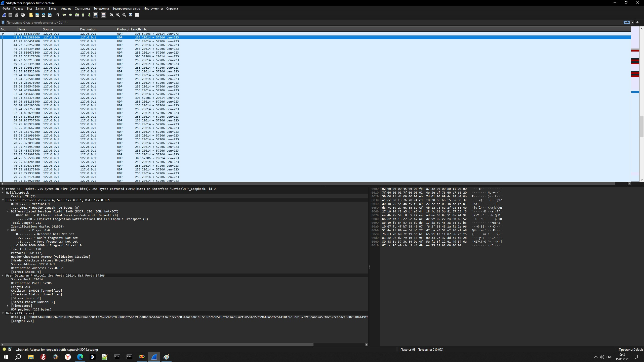Open the display filter bookmarks
644x362 pixels.
click(3, 22)
